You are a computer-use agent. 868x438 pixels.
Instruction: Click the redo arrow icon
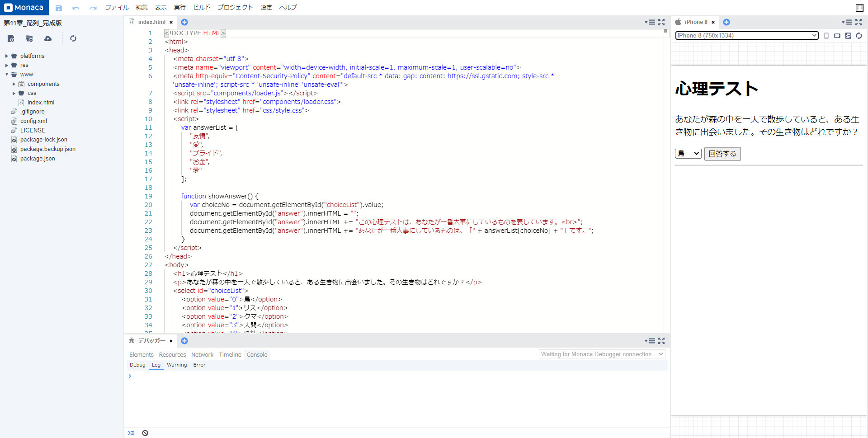coord(93,8)
